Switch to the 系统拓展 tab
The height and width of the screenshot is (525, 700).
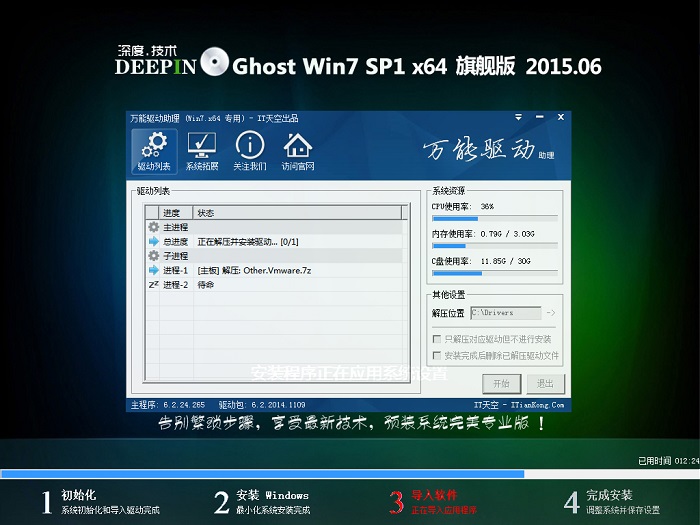tap(202, 151)
